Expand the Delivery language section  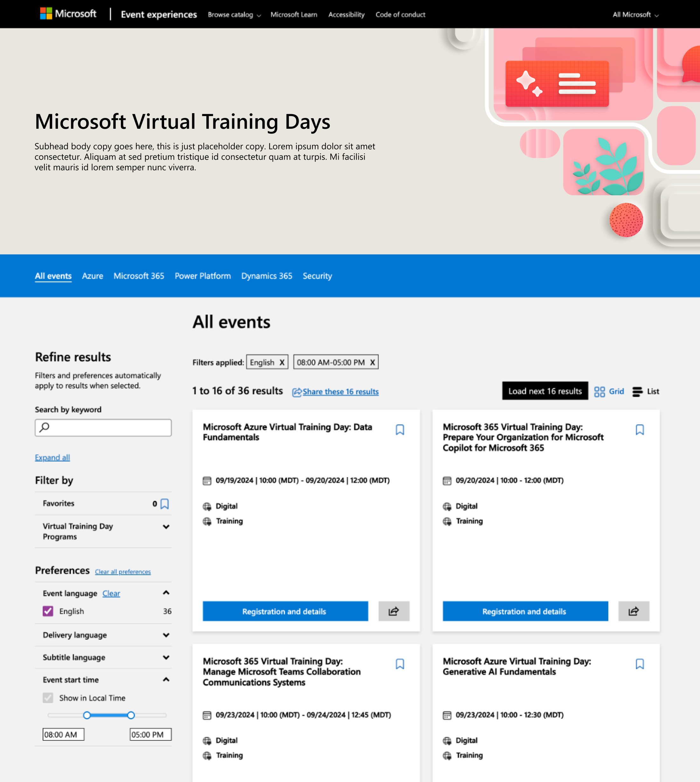pyautogui.click(x=166, y=635)
